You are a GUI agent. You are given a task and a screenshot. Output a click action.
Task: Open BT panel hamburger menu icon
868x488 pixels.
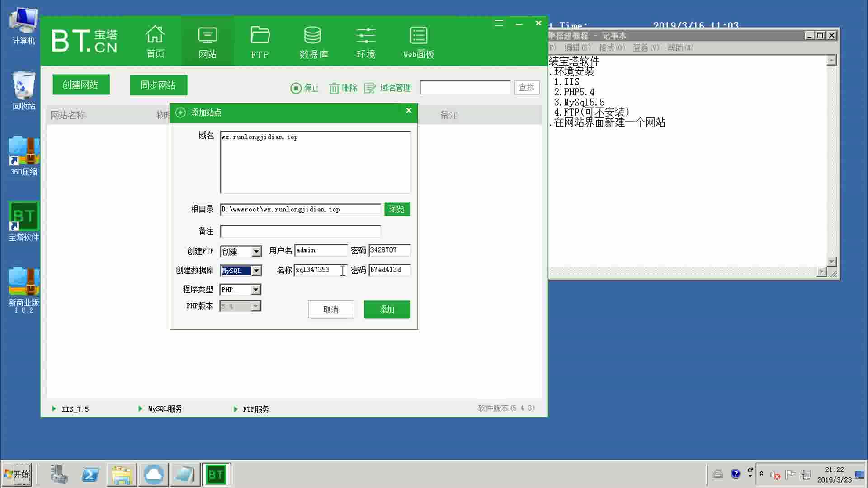[x=499, y=23]
